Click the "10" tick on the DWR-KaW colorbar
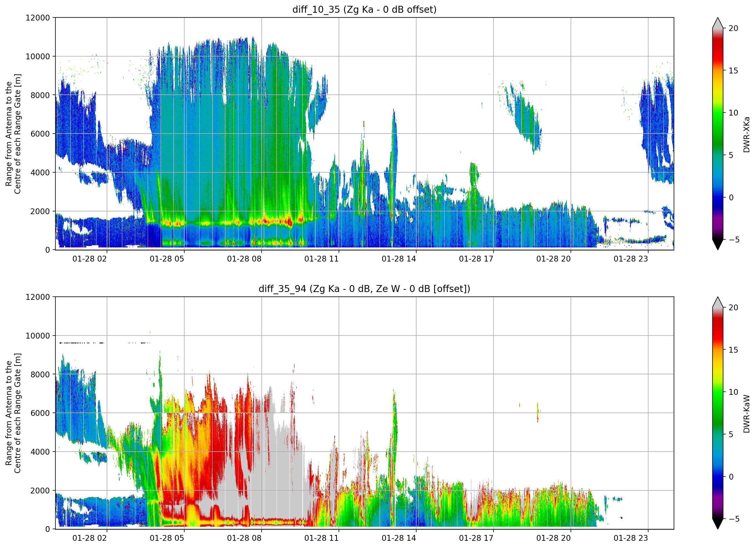 (x=733, y=392)
